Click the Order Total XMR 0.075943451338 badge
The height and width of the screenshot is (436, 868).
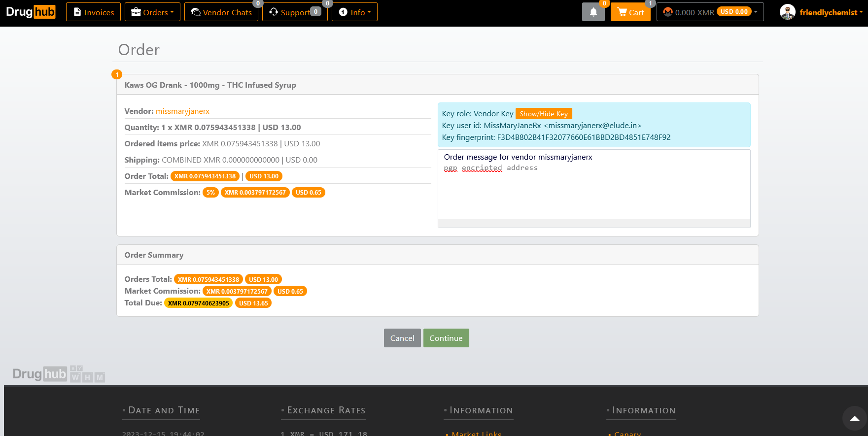(205, 176)
